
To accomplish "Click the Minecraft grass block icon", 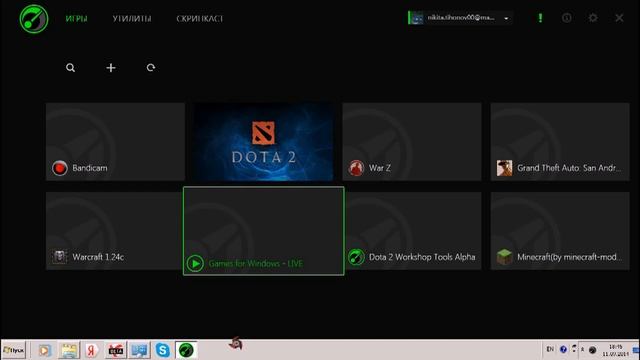I will tap(504, 257).
